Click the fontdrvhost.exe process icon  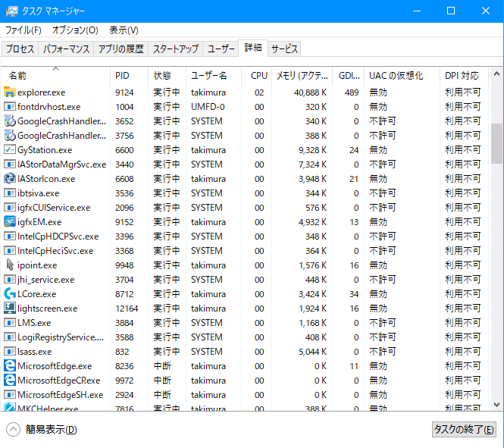click(x=10, y=106)
